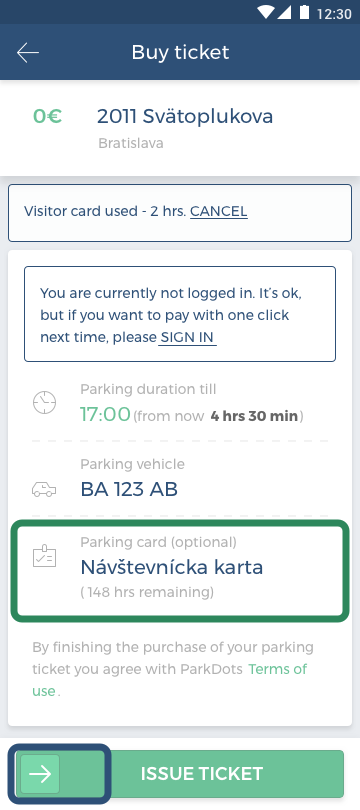Tap the right arrow icon on issue button

(40, 773)
